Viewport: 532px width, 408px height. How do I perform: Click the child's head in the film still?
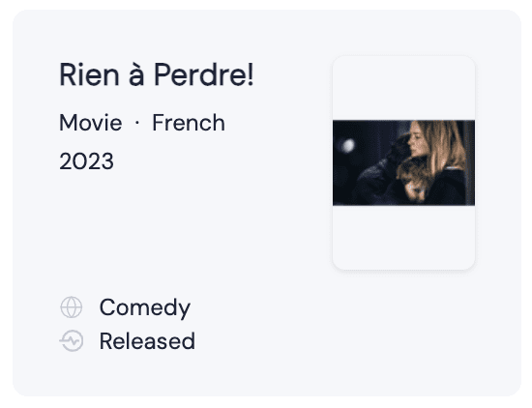tap(412, 178)
